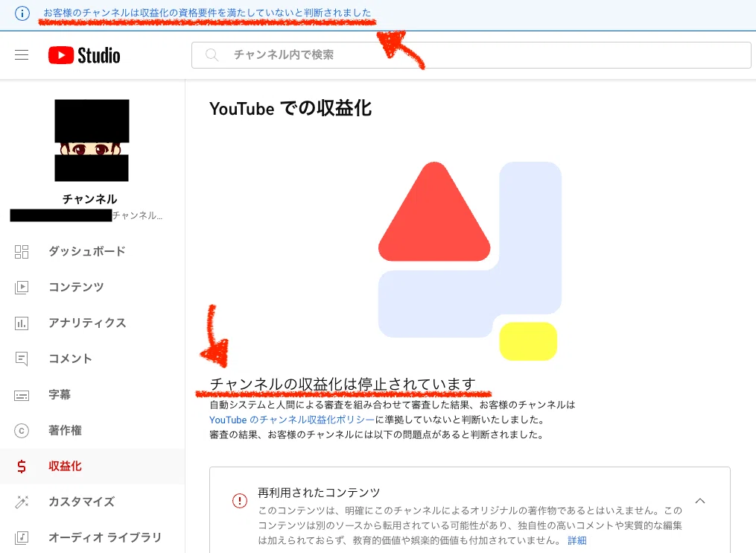Open the monetization eligibility notice link
The image size is (756, 553).
207,13
